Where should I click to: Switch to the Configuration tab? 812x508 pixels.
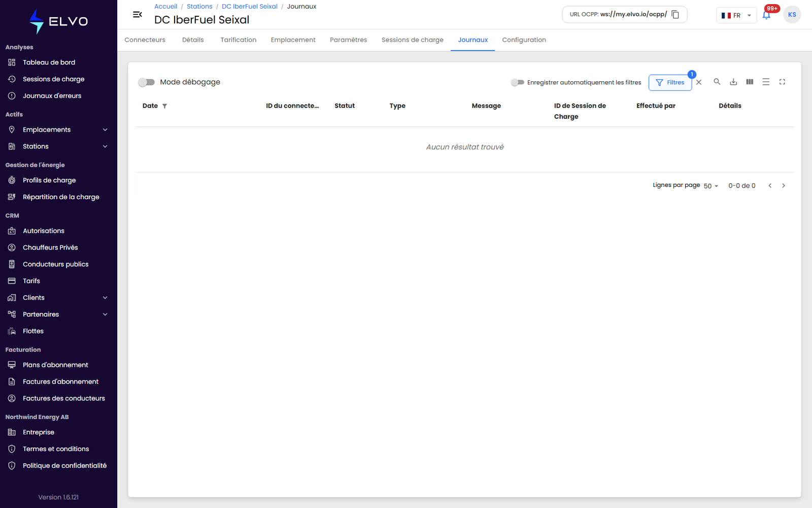click(x=524, y=40)
